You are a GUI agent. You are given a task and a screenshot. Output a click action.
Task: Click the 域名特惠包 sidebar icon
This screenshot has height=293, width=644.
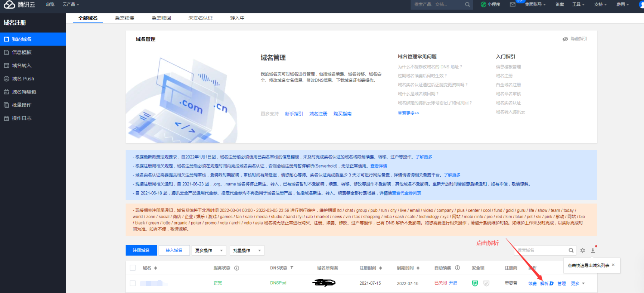point(6,92)
